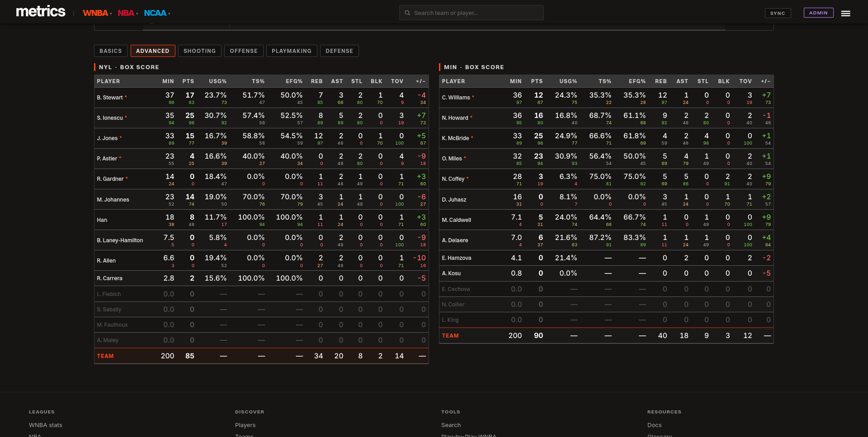This screenshot has height=437, width=868.
Task: Open player A. Delaere
Action: click(455, 240)
